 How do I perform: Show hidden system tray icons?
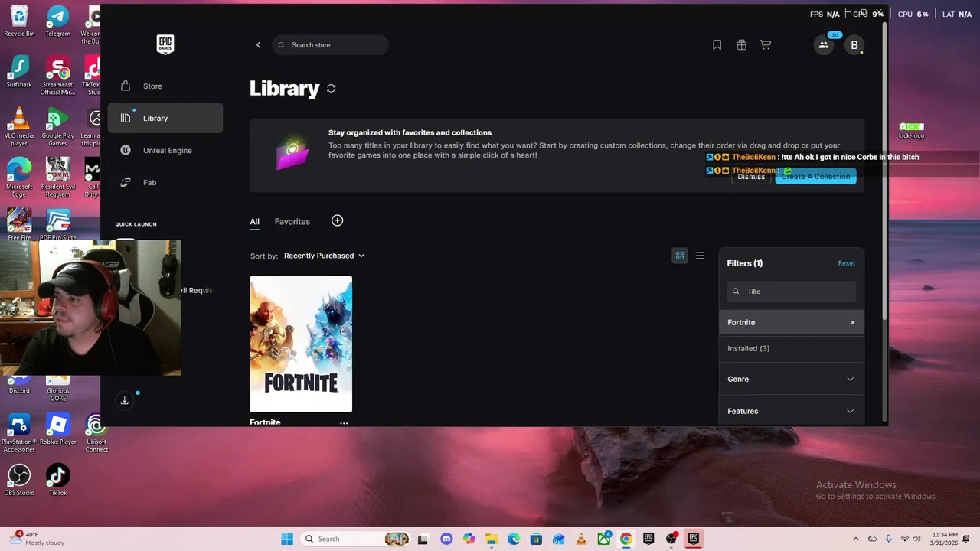click(855, 539)
